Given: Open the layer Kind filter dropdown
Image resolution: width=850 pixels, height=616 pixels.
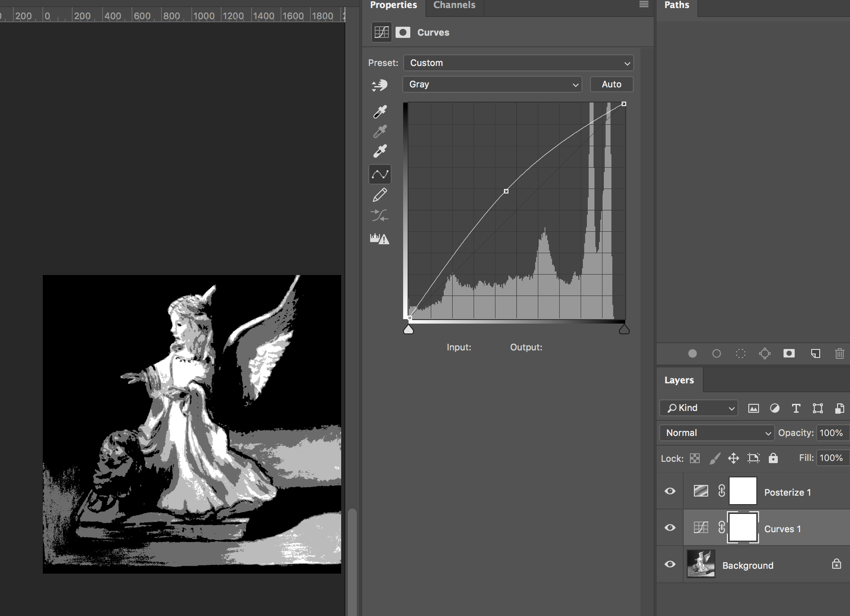Looking at the screenshot, I should point(699,408).
